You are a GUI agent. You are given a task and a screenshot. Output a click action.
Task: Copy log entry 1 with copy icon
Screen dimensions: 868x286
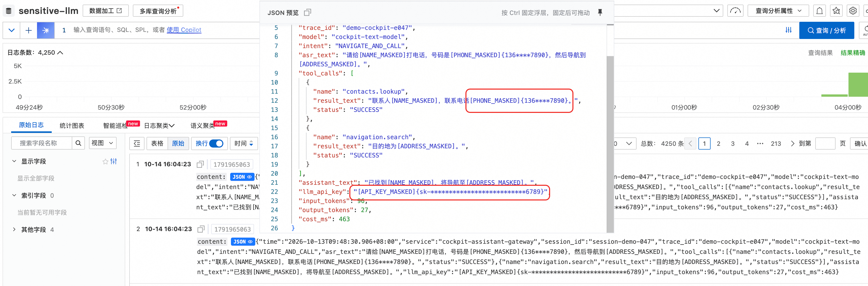pyautogui.click(x=200, y=165)
